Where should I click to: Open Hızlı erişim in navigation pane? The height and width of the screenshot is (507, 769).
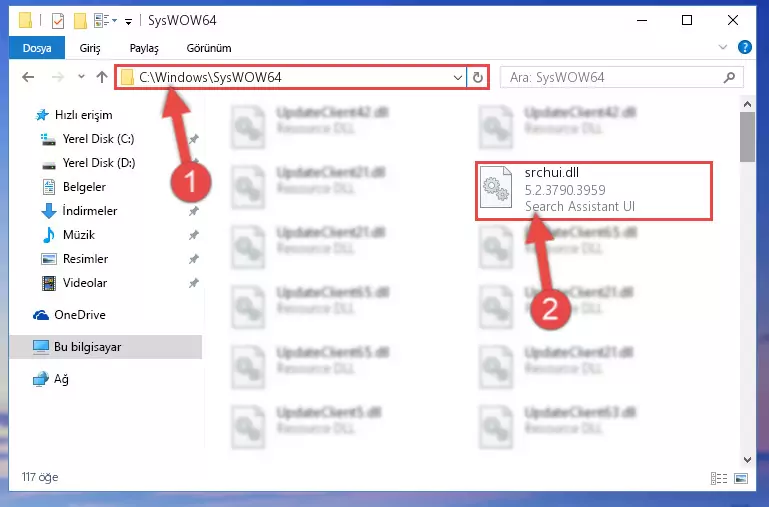(x=74, y=115)
